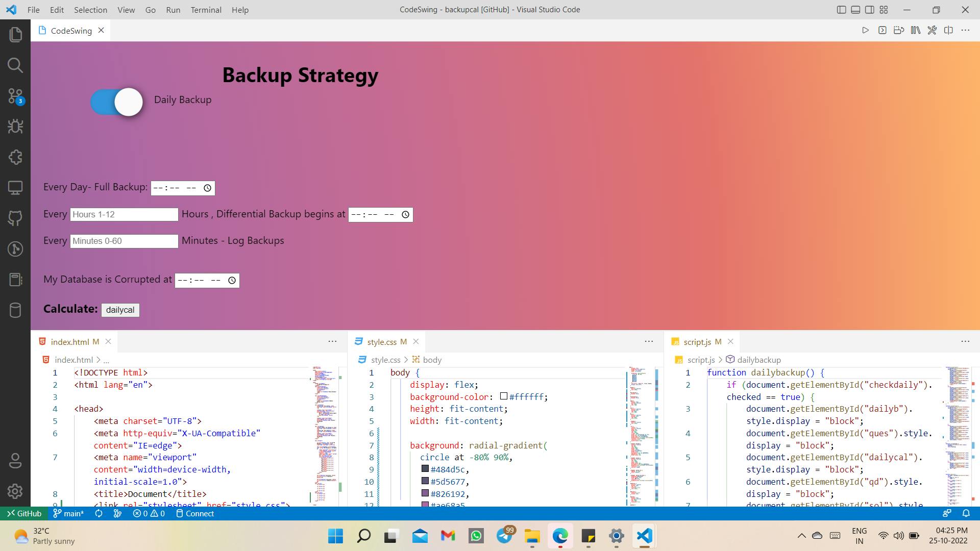Open the weather widget showing 32°C
This screenshot has width=980, height=551.
pyautogui.click(x=45, y=536)
